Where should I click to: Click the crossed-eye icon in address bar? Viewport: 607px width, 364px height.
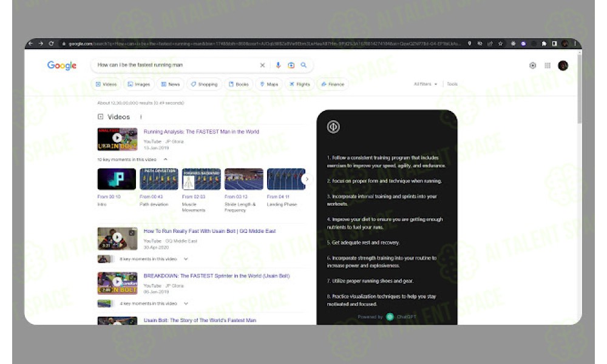coord(480,44)
